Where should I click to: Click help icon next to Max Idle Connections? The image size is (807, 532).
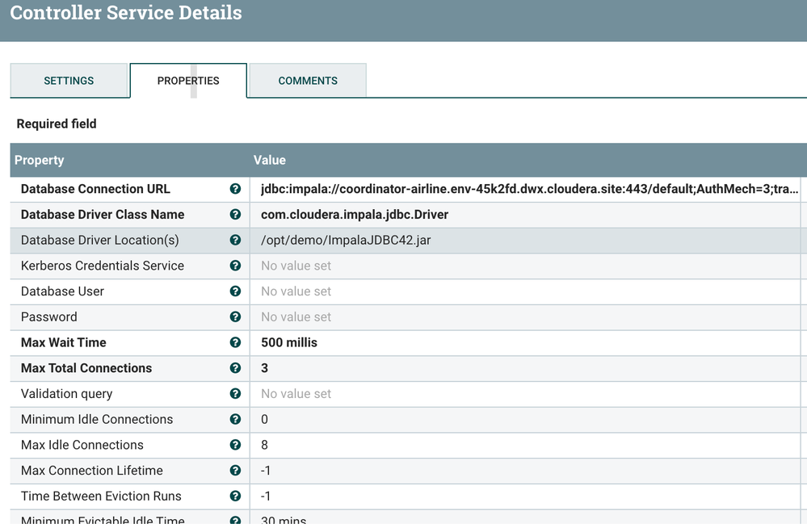click(x=235, y=445)
